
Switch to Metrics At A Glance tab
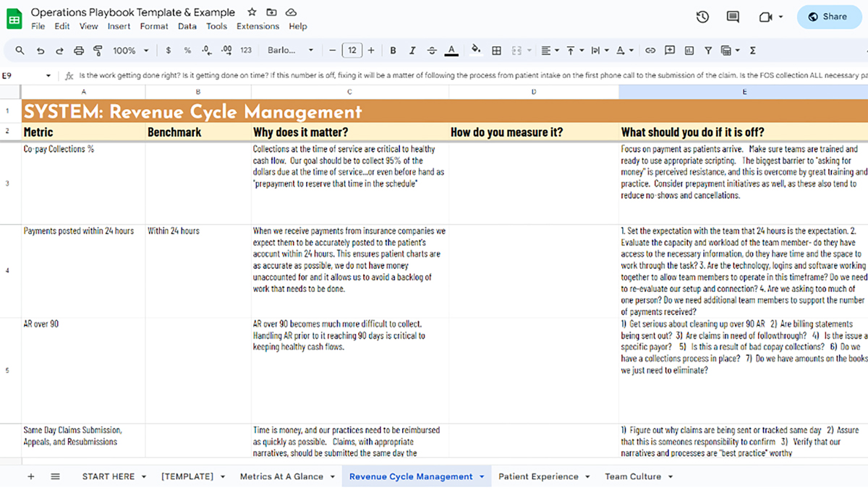(287, 476)
